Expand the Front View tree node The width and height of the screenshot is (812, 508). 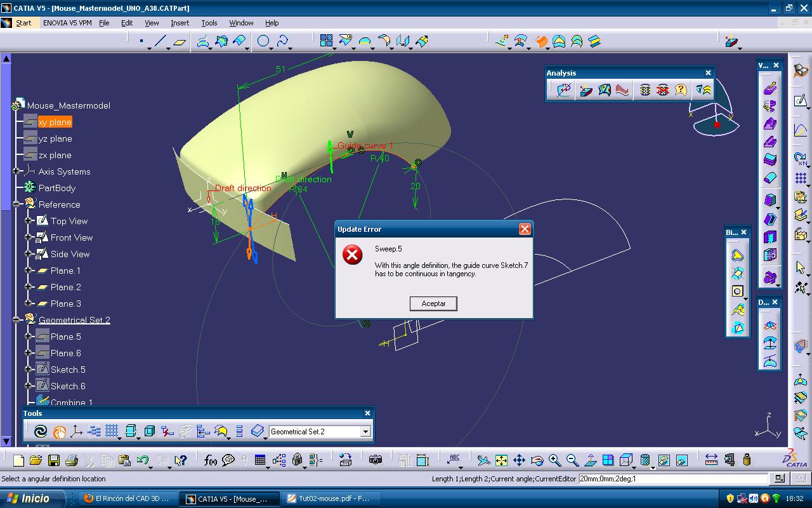[29, 237]
